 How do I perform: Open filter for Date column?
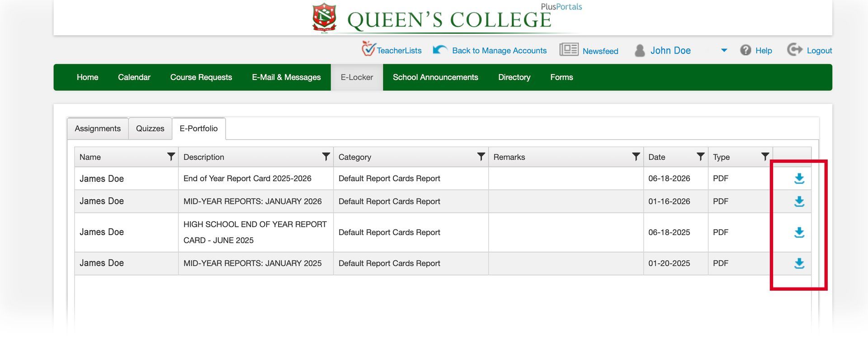coord(700,156)
